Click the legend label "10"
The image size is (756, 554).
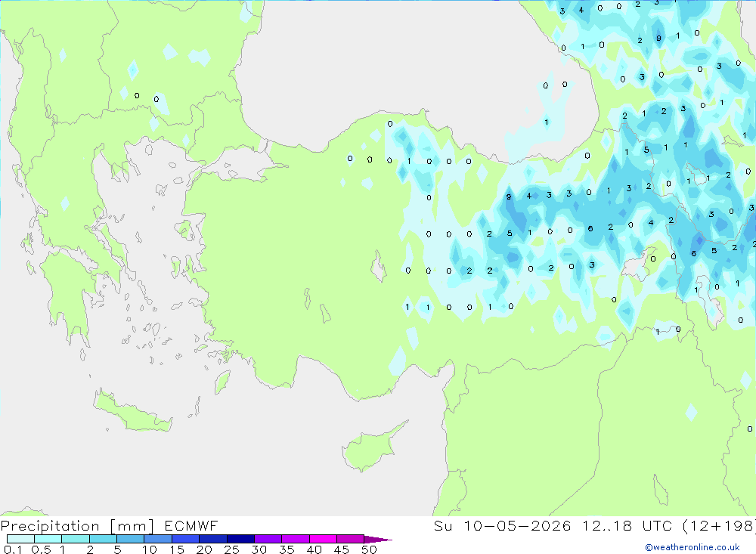(x=150, y=549)
